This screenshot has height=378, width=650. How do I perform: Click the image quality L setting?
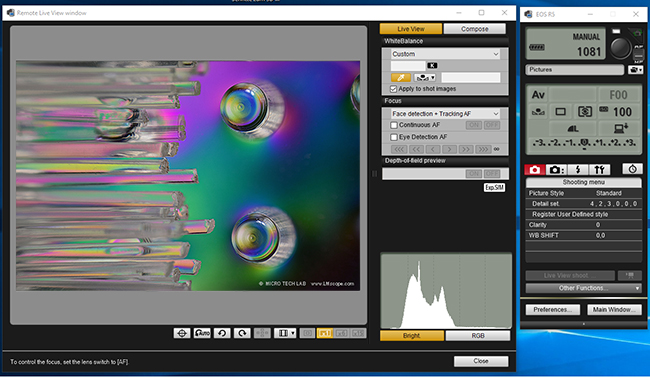573,129
